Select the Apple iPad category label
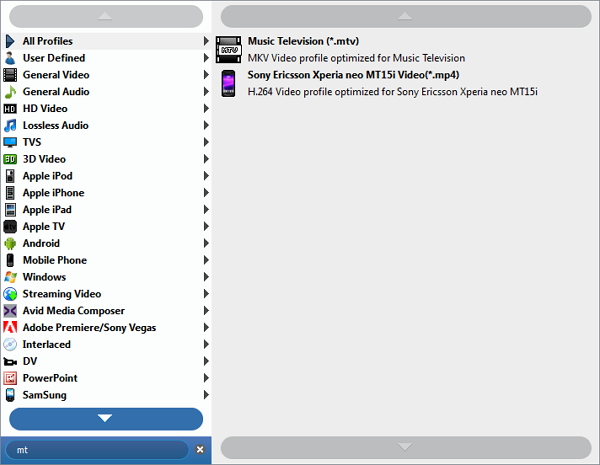Viewport: 600px width, 465px height. 47,209
